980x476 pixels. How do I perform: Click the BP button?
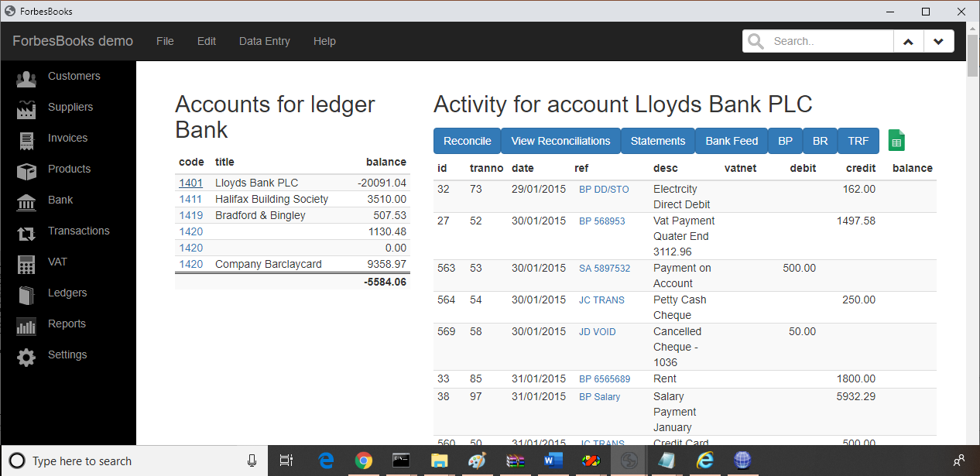tap(785, 141)
